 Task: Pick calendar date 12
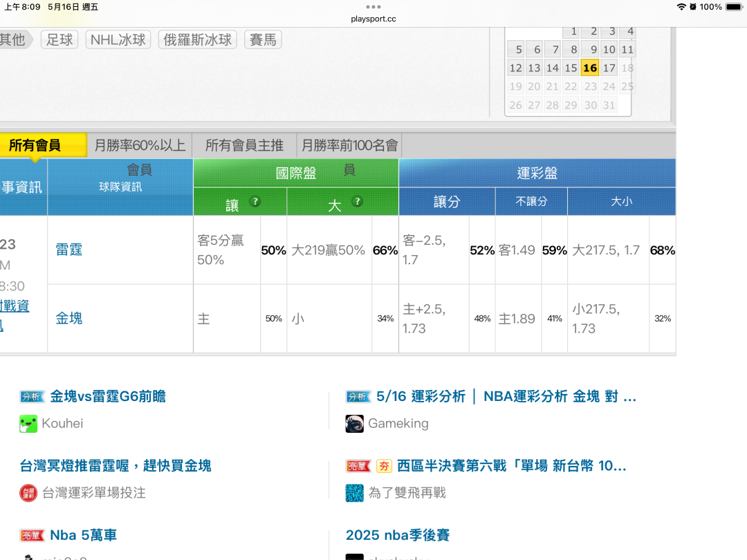coord(516,68)
